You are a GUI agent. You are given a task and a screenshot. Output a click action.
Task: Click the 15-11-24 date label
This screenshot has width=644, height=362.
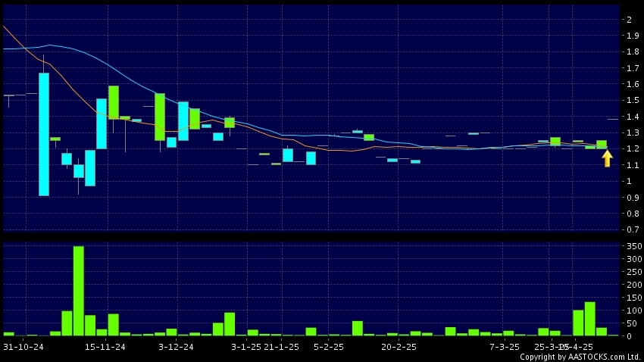point(105,347)
